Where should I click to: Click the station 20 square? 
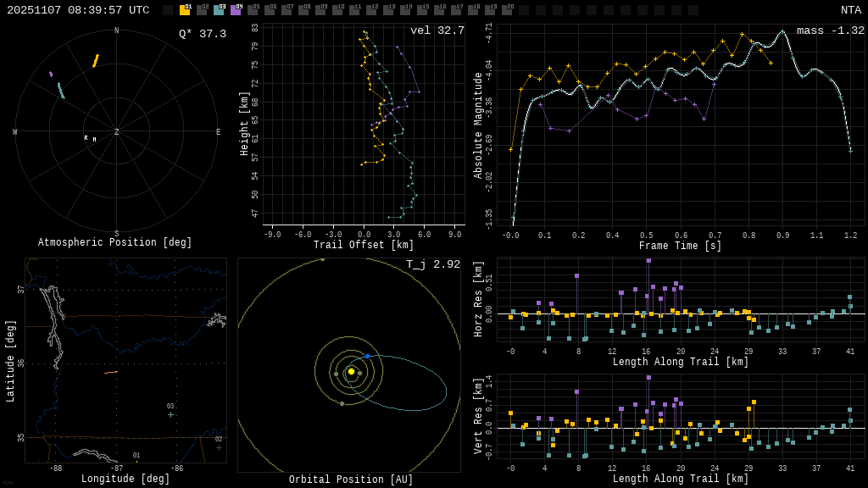point(507,10)
